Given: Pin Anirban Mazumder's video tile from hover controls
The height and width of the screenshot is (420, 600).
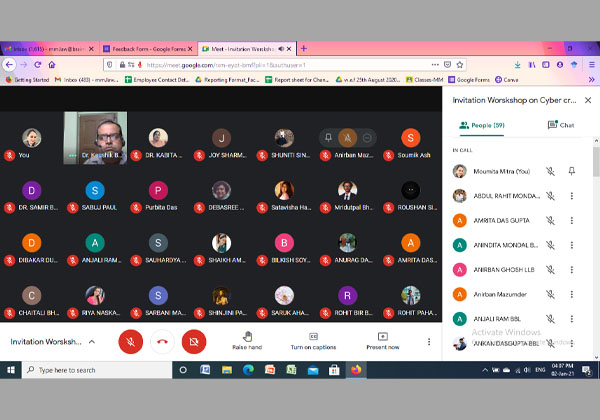Looking at the screenshot, I should pyautogui.click(x=328, y=137).
